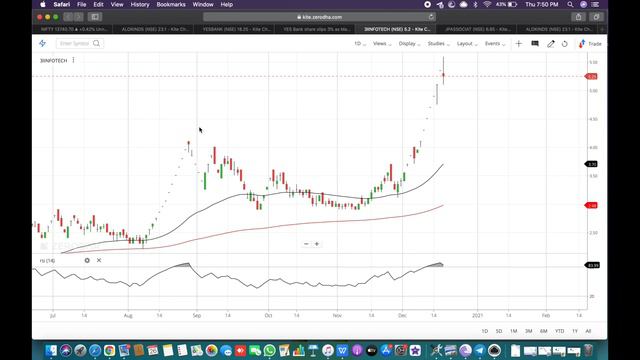Open Spotlight search in menu bar
Image resolution: width=640 pixels, height=360 pixels.
pyautogui.click(x=570, y=4)
